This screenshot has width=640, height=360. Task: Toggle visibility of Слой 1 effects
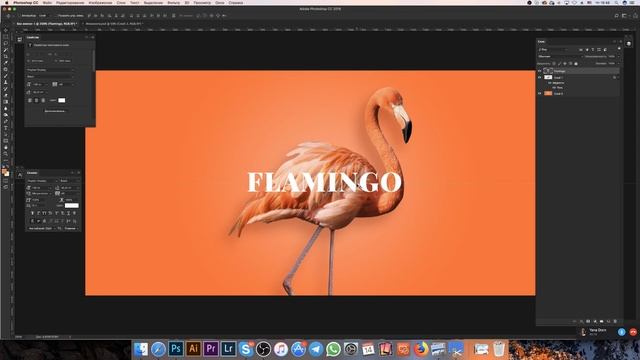click(x=550, y=83)
